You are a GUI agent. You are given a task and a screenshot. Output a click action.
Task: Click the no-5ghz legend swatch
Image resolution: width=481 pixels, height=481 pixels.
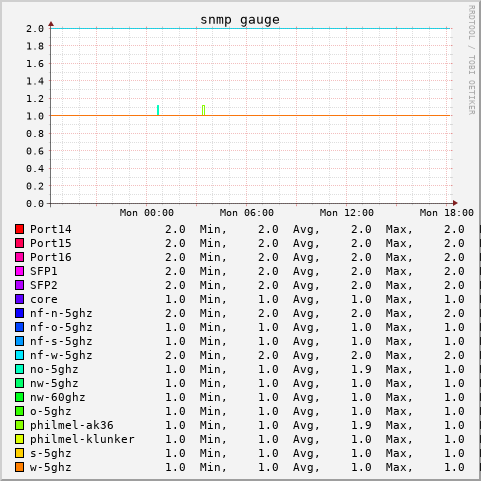click(x=20, y=369)
